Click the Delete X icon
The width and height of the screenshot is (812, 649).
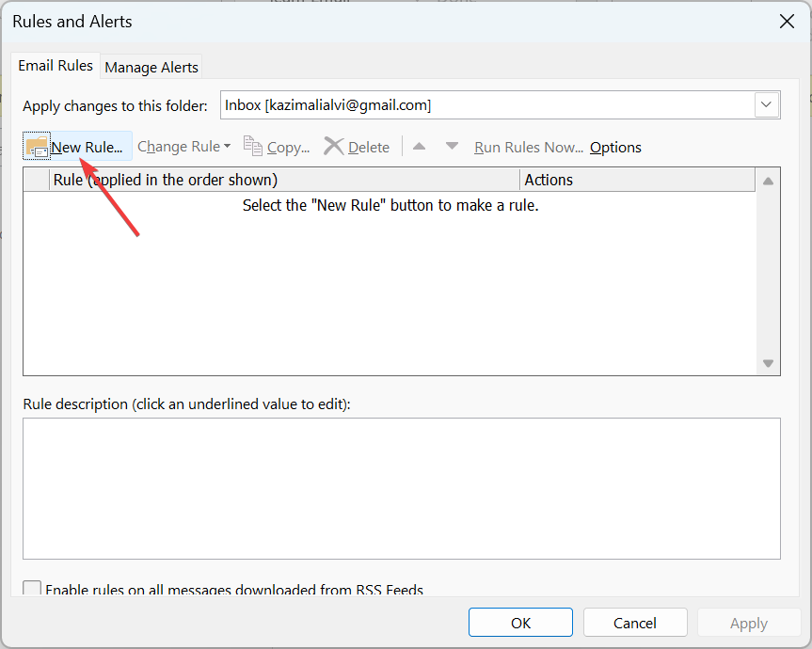pyautogui.click(x=333, y=146)
